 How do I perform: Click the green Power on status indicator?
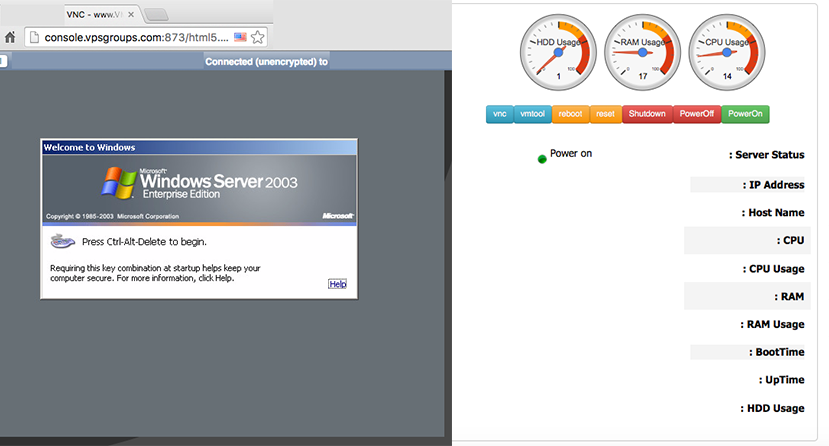pos(542,158)
